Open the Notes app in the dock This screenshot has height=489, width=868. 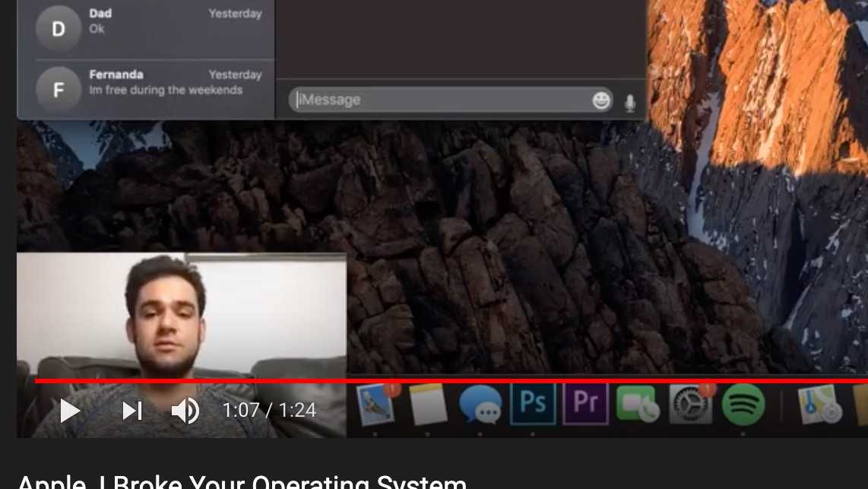(428, 405)
